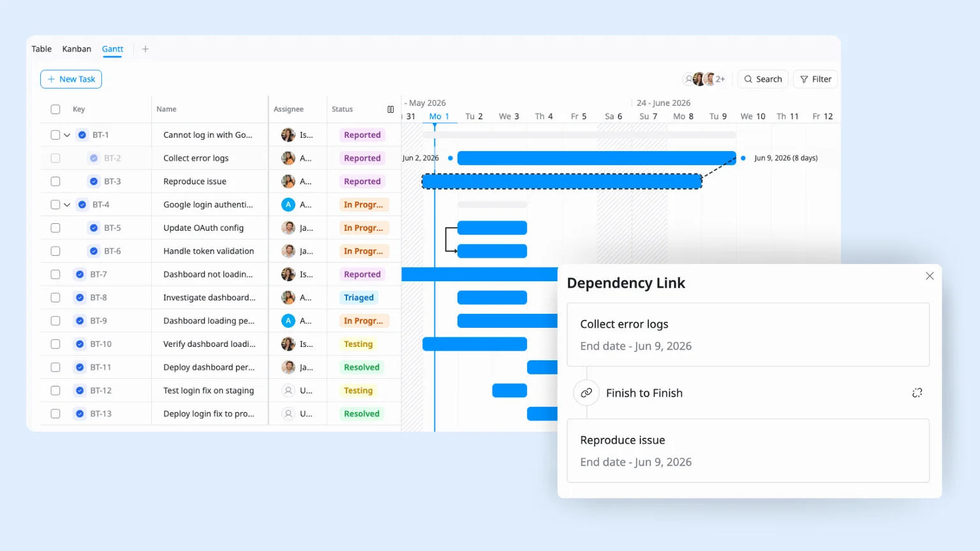Click the BT-7 task type icon
This screenshot has height=551, width=980.
pos(80,274)
